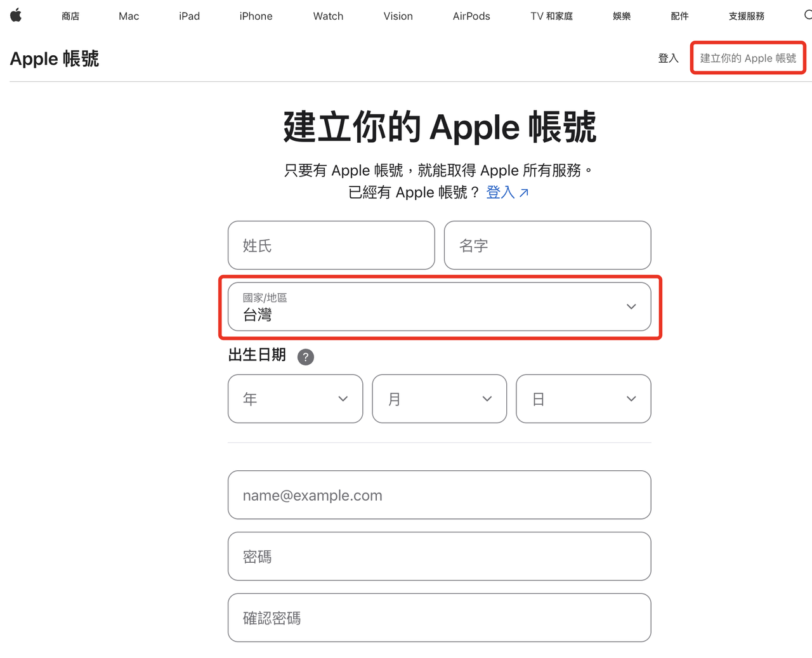Focus the name@example.com email field
The height and width of the screenshot is (658, 812).
(440, 495)
